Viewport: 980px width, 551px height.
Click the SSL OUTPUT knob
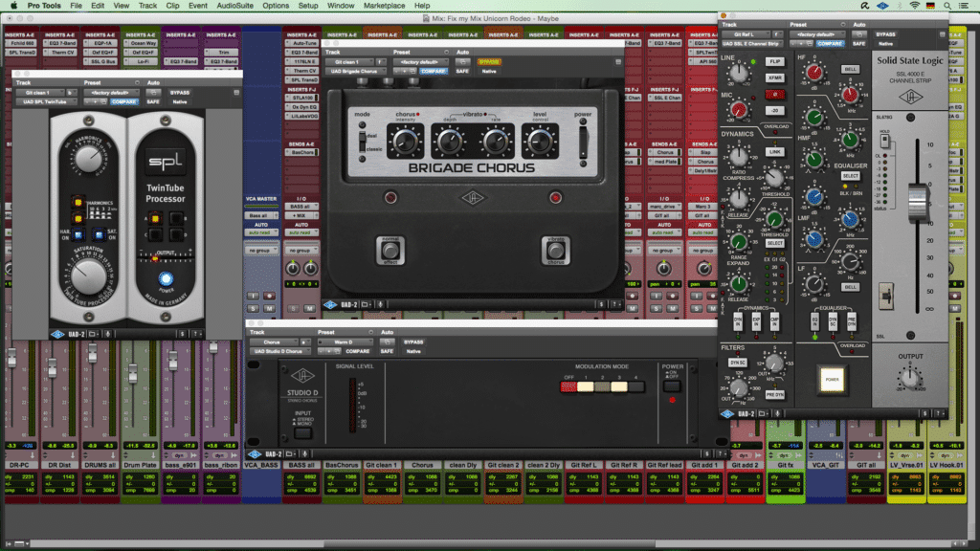tap(909, 377)
